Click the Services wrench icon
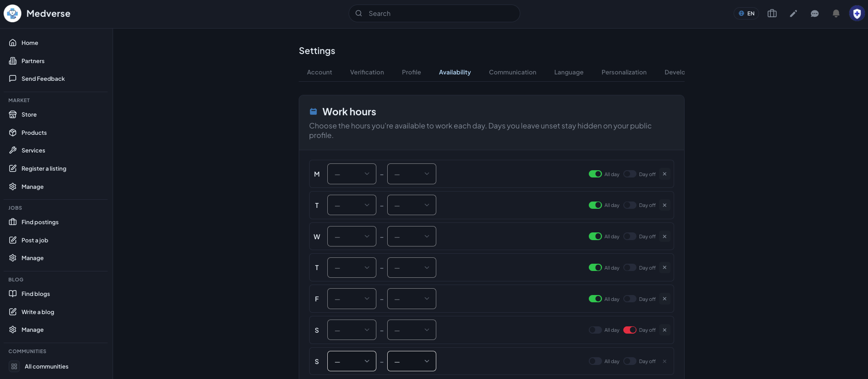 pos(13,150)
